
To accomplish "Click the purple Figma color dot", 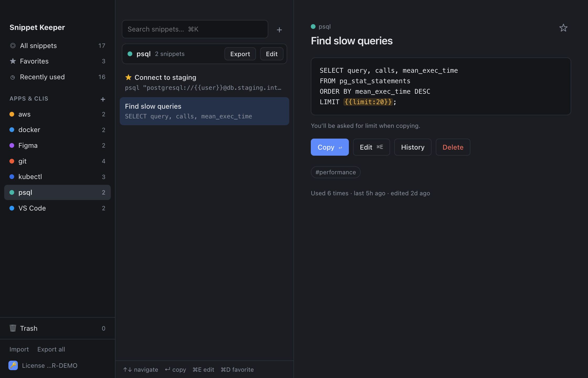I will pyautogui.click(x=12, y=145).
